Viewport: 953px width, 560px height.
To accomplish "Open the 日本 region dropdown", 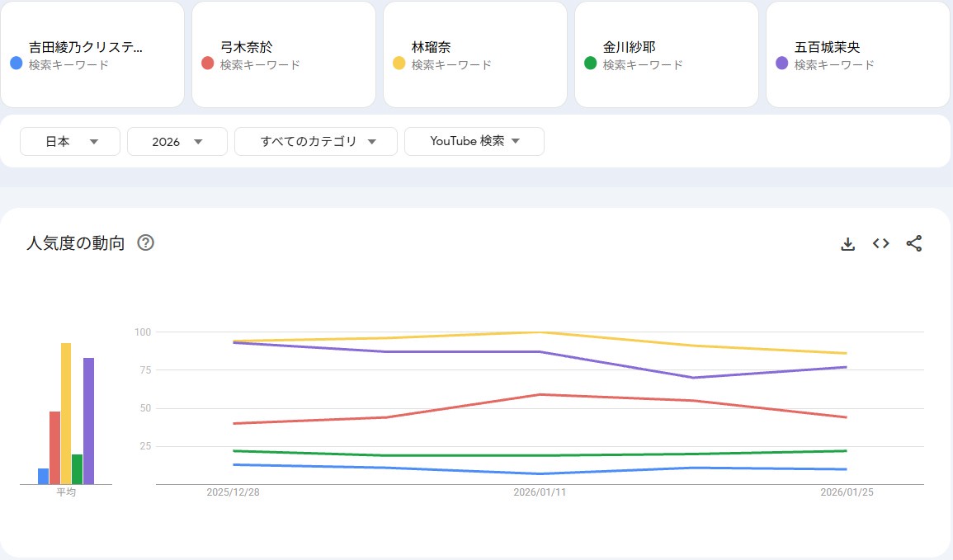I will (70, 142).
